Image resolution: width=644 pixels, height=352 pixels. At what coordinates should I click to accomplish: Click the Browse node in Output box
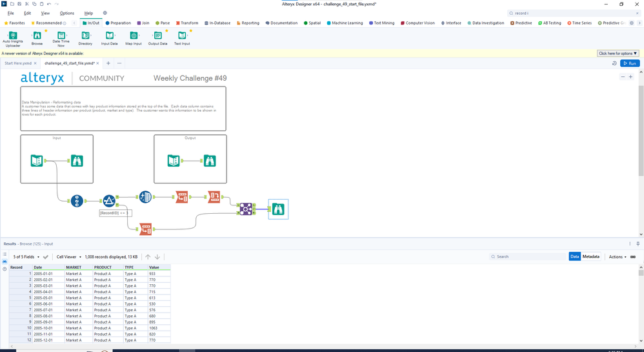[210, 160]
